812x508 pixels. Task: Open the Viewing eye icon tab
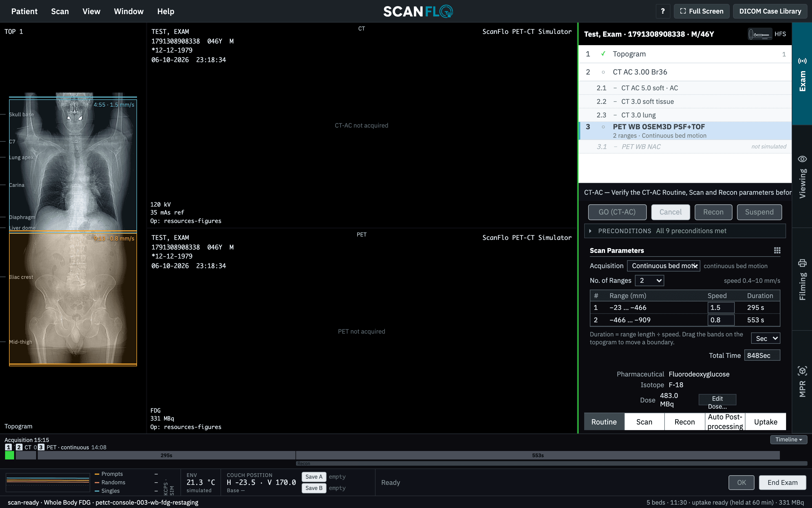[x=802, y=159]
